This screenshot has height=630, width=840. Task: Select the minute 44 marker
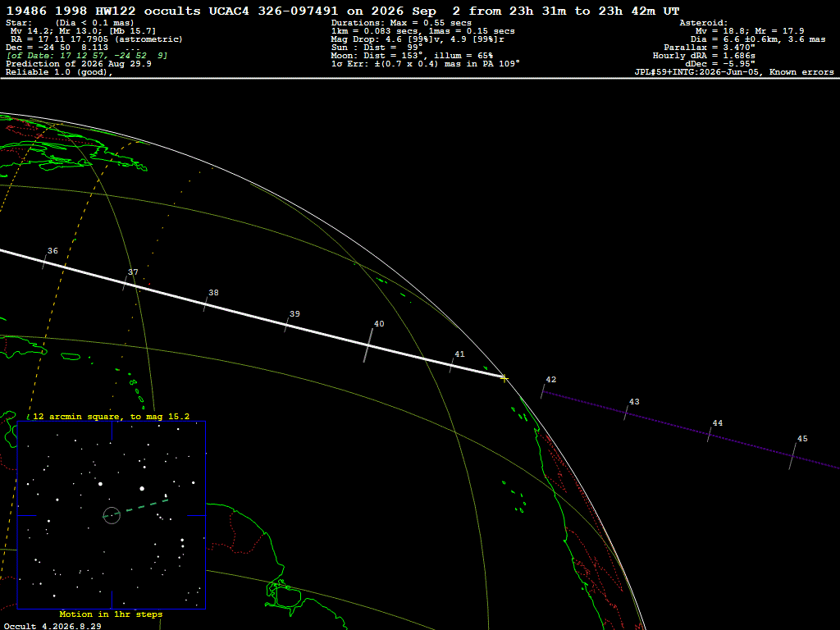pos(710,435)
